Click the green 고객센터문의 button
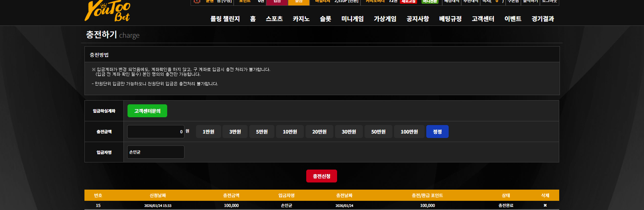The height and width of the screenshot is (210, 644). (x=147, y=111)
